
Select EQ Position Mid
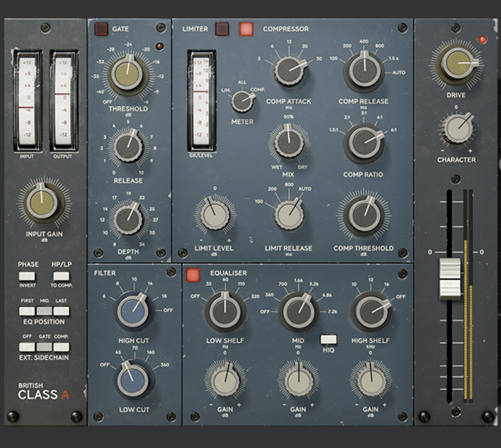(44, 311)
